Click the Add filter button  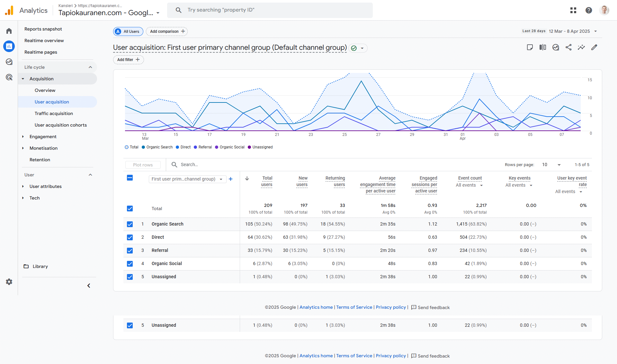[128, 60]
